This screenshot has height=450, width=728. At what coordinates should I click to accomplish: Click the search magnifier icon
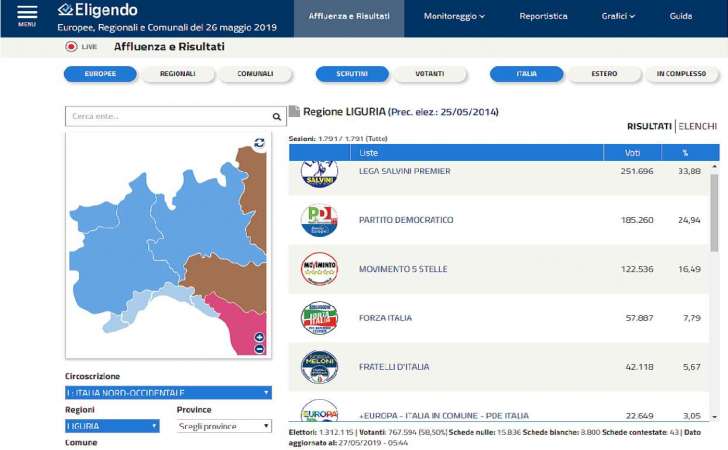(277, 117)
